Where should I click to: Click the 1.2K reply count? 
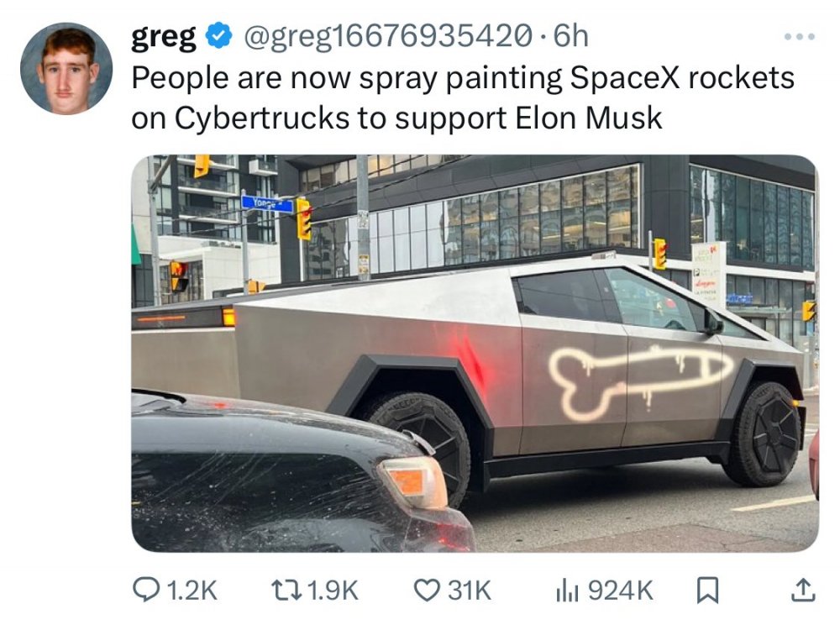[x=192, y=591]
